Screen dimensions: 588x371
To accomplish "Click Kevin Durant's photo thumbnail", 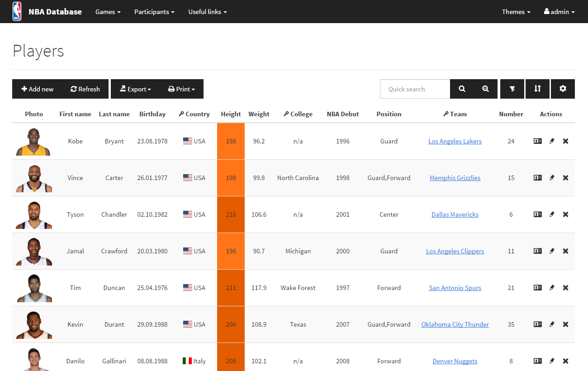I will (x=34, y=325).
